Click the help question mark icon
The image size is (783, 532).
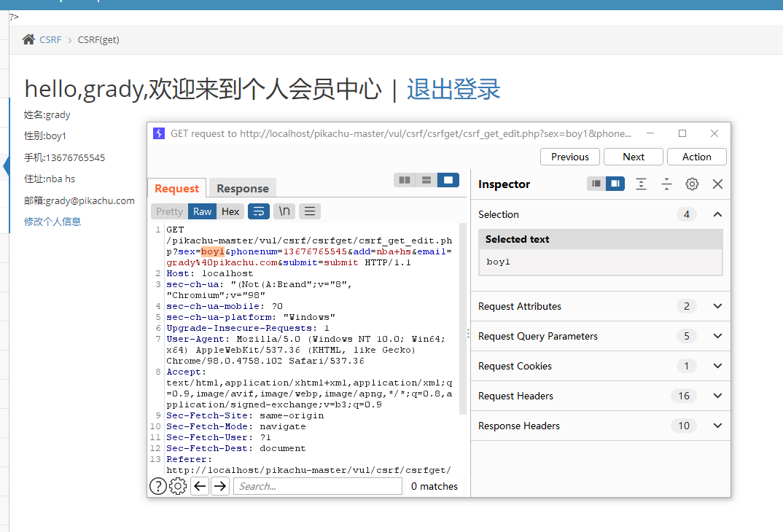tap(157, 486)
